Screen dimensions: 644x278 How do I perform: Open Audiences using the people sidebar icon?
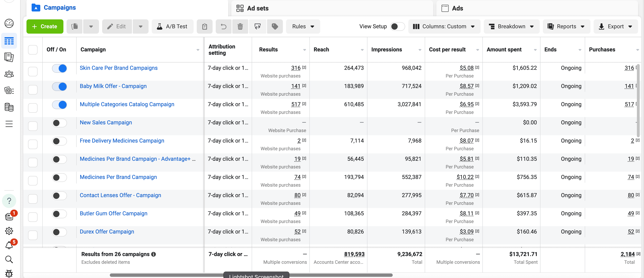click(x=9, y=74)
